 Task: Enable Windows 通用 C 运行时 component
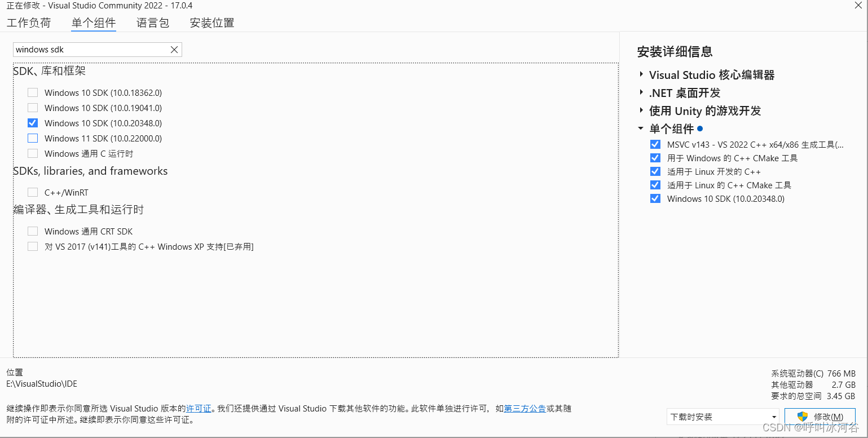(33, 153)
